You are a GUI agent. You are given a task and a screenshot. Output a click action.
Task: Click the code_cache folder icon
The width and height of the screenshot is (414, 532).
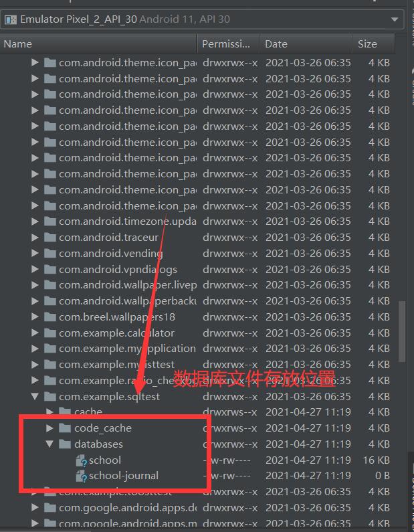65,428
